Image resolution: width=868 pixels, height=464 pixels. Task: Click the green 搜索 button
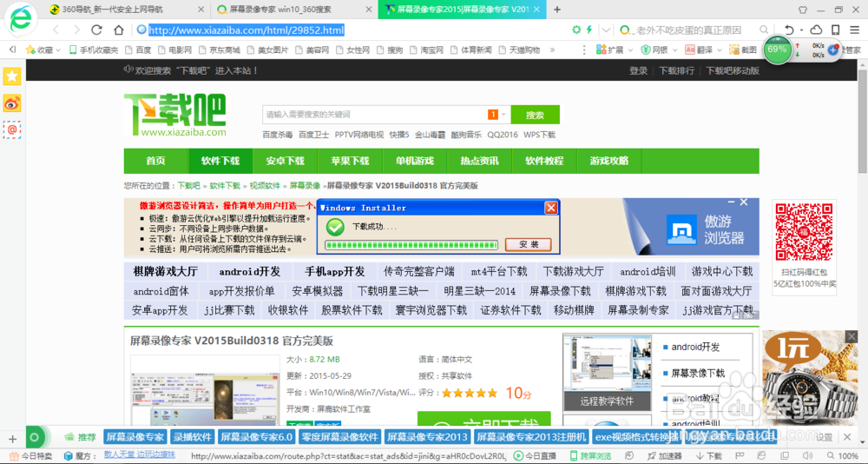click(535, 115)
